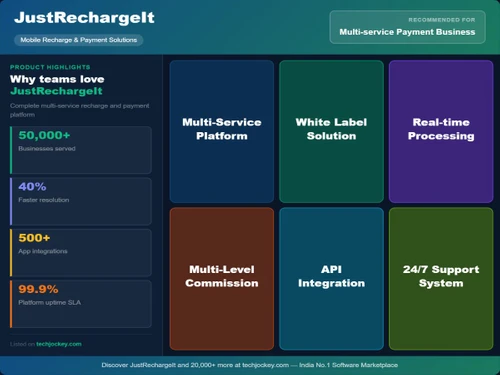Select the Mobile Recharge & Payment Solutions tag
The width and height of the screenshot is (500, 375).
[x=79, y=40]
